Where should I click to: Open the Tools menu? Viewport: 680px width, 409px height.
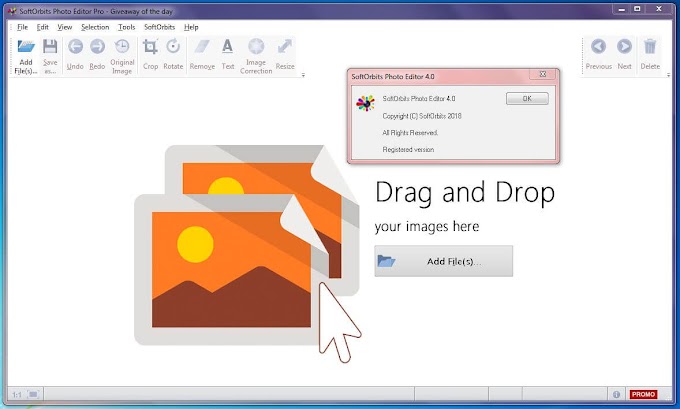tap(127, 27)
